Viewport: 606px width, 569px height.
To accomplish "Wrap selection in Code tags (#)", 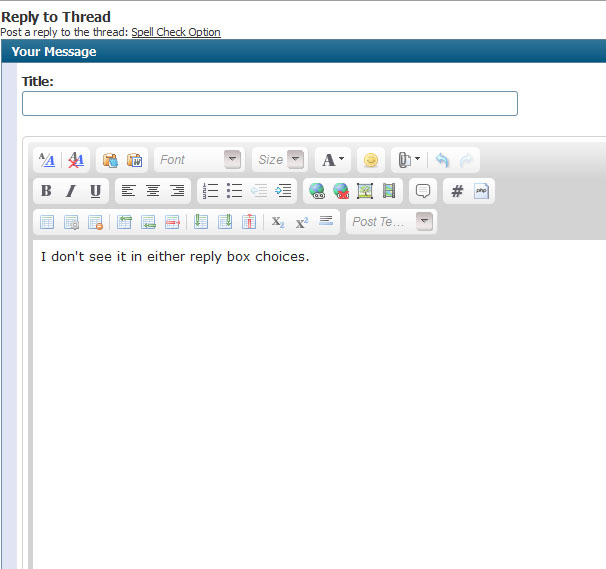I will pos(457,191).
